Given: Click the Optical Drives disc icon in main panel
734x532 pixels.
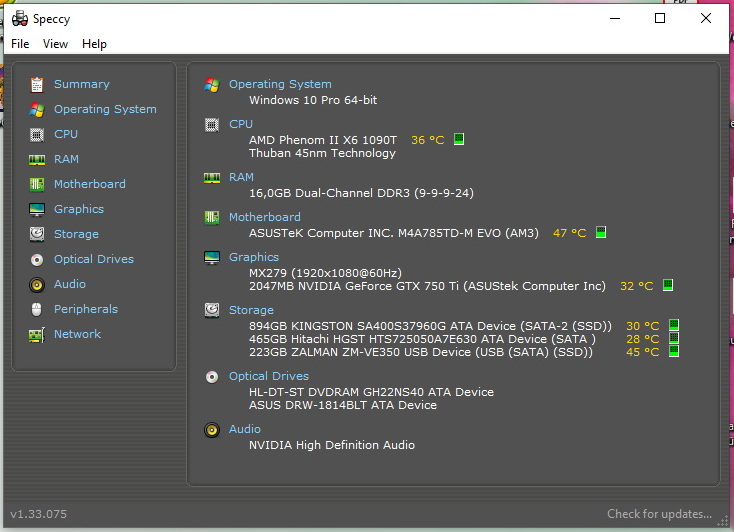Looking at the screenshot, I should click(x=212, y=377).
